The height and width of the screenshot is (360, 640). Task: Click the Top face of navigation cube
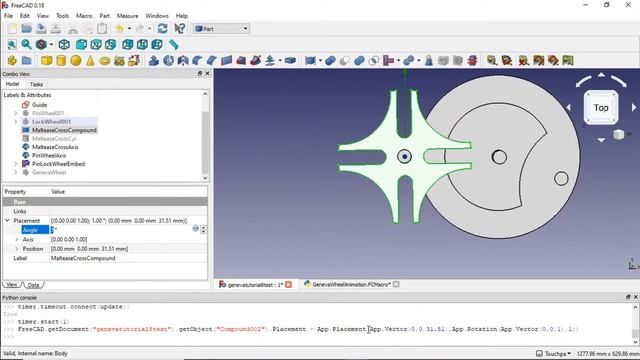pos(601,108)
